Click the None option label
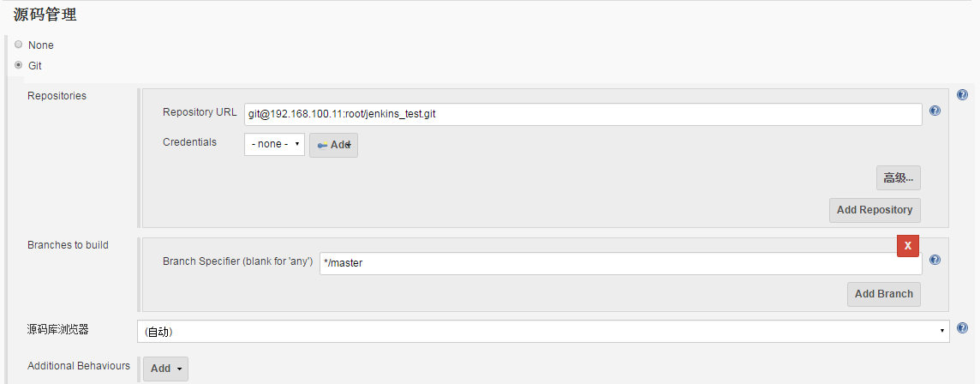Viewport: 980px width, 384px height. coord(40,45)
